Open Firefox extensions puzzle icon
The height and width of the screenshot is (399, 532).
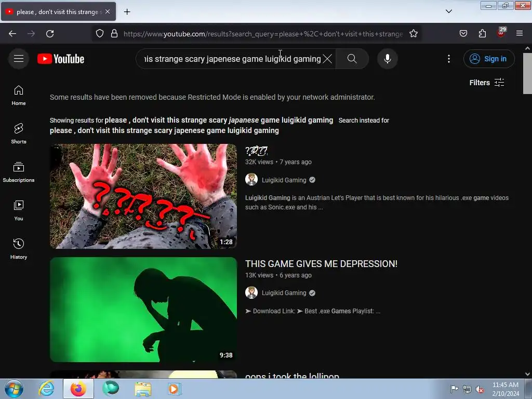pos(482,33)
